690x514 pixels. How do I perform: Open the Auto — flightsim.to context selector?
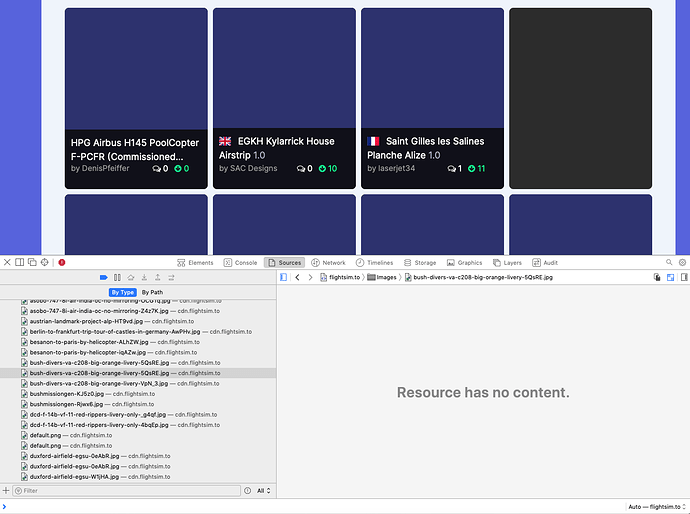click(x=655, y=506)
